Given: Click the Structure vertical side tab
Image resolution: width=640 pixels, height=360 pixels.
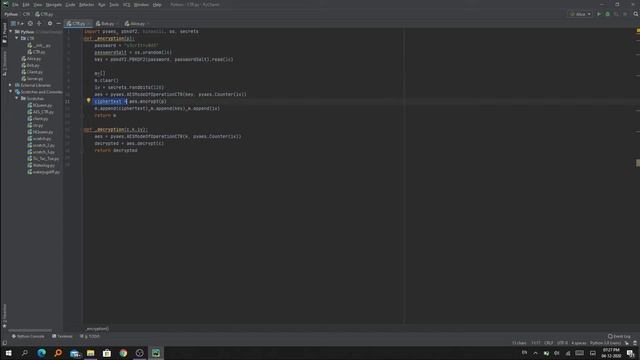Looking at the screenshot, I should point(4,63).
